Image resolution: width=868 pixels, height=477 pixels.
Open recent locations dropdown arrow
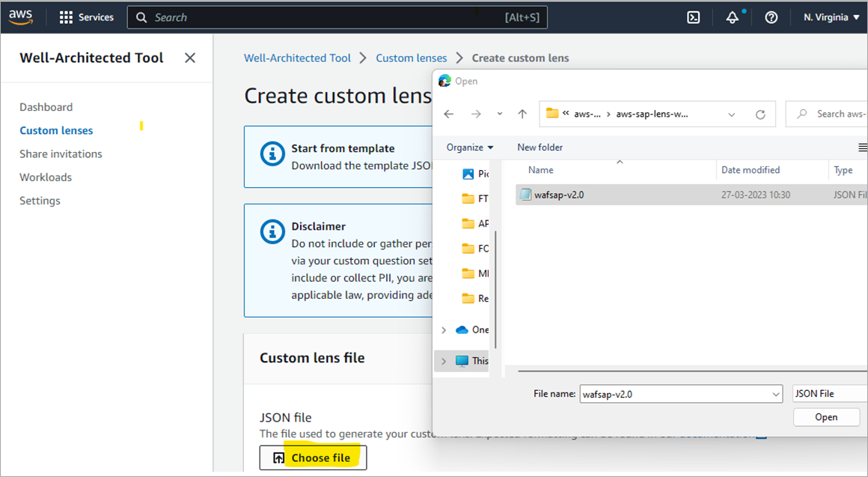[x=499, y=114]
